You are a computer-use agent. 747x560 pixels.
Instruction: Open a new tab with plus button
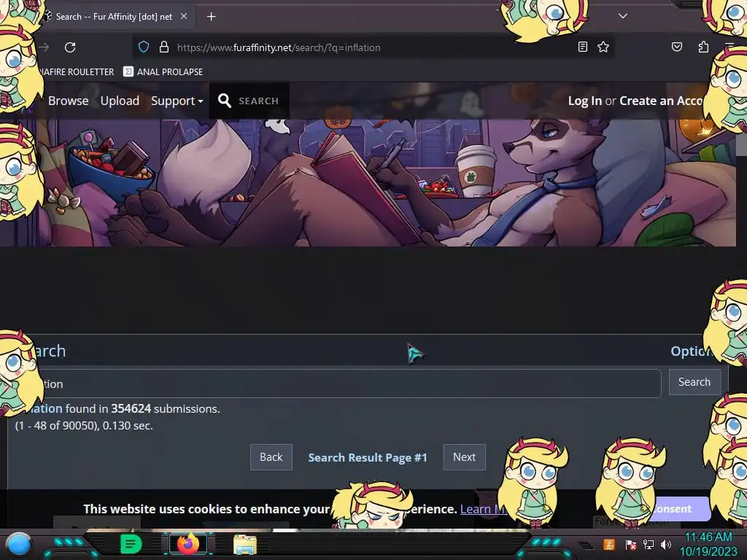point(211,17)
